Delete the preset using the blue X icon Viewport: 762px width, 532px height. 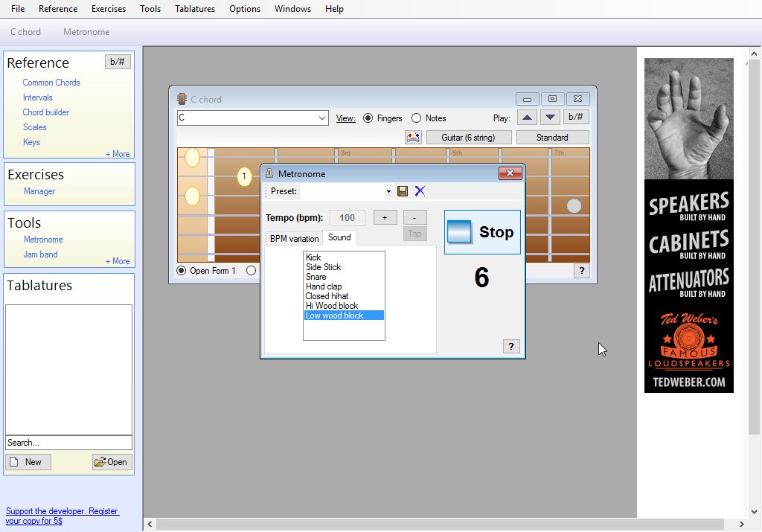[420, 191]
